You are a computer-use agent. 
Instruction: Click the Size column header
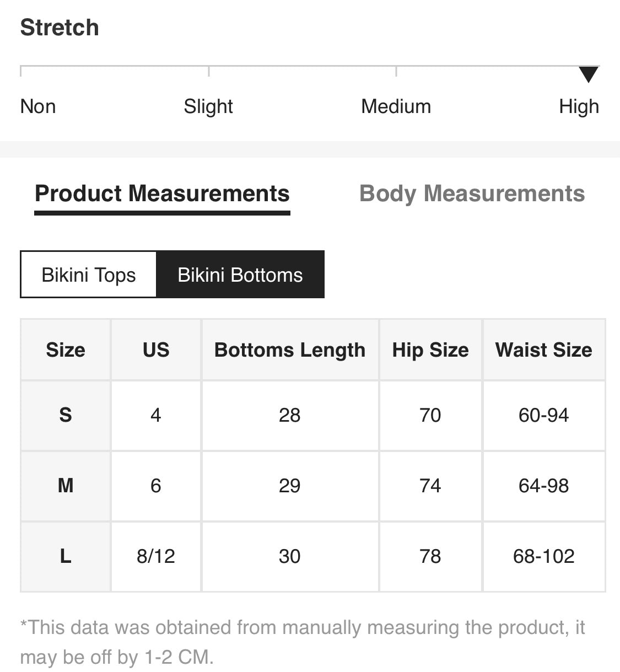pyautogui.click(x=66, y=350)
